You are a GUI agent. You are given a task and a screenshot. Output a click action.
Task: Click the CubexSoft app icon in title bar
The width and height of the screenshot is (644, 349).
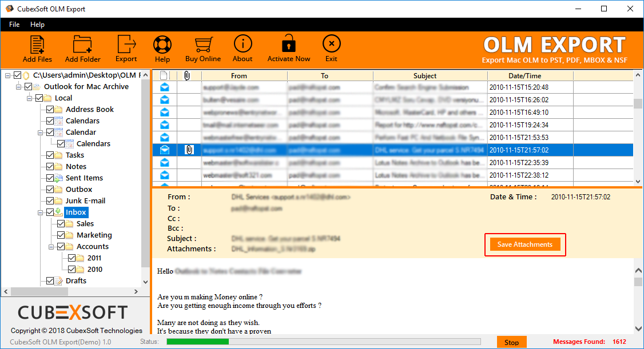(10, 9)
